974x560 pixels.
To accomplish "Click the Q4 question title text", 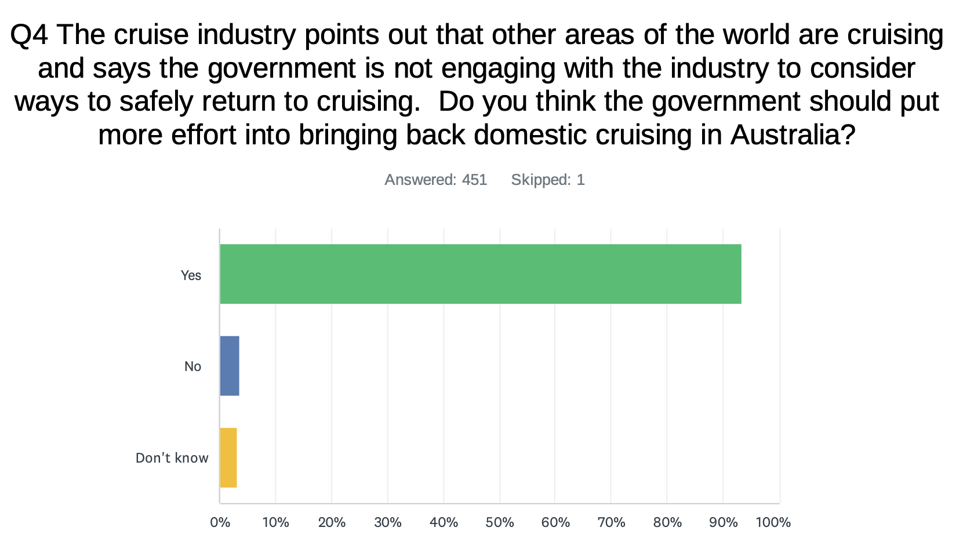I will coord(477,85).
